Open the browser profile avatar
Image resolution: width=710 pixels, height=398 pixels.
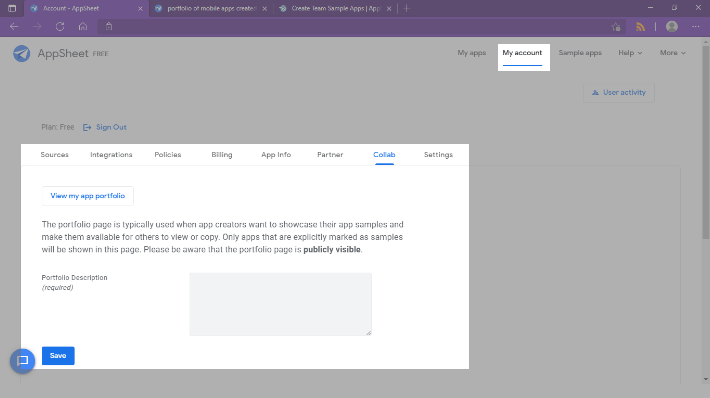[x=672, y=27]
